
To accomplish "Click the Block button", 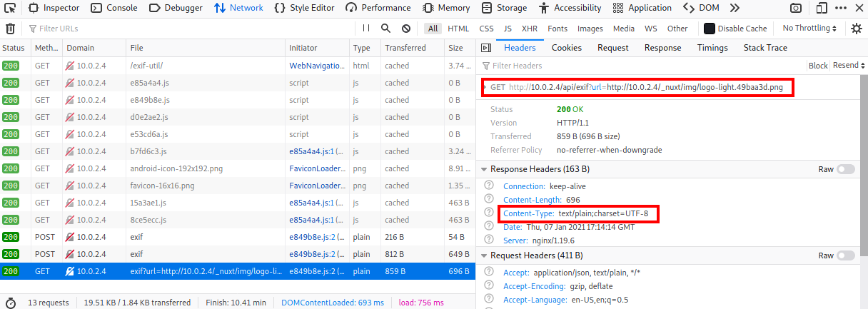I will click(x=817, y=65).
